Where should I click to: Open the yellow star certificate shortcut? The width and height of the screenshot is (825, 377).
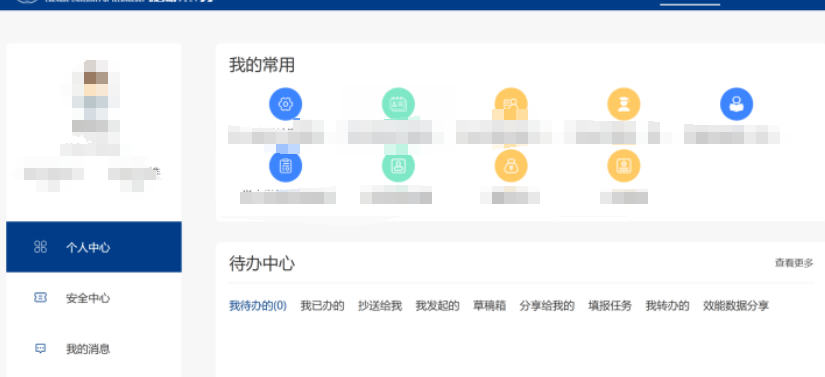pyautogui.click(x=624, y=166)
